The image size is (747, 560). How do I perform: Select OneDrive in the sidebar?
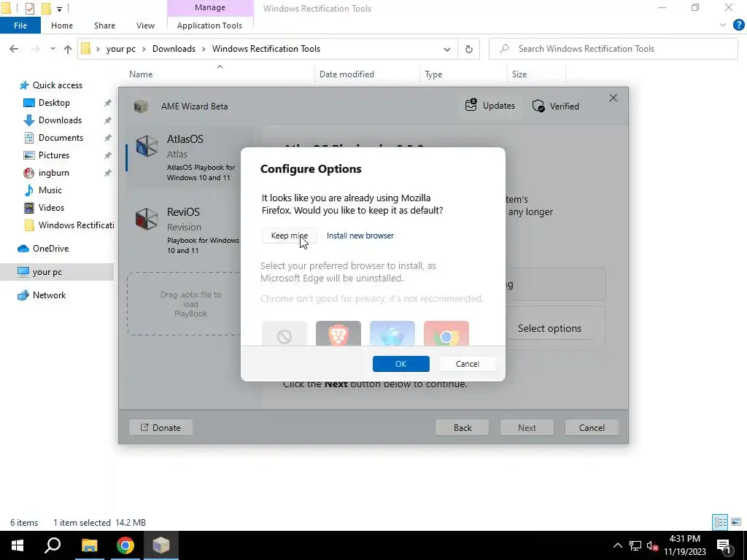click(50, 249)
